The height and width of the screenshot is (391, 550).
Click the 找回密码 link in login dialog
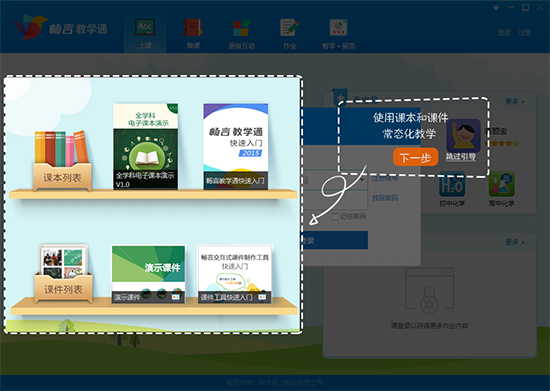tap(385, 198)
